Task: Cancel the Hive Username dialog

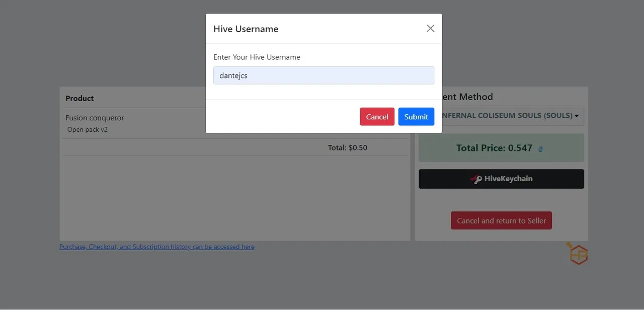Action: click(x=377, y=117)
